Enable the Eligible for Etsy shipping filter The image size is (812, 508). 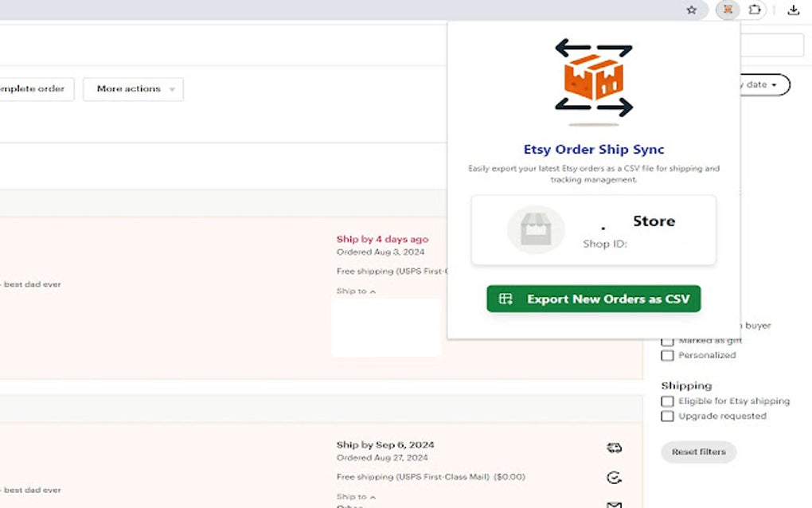667,401
